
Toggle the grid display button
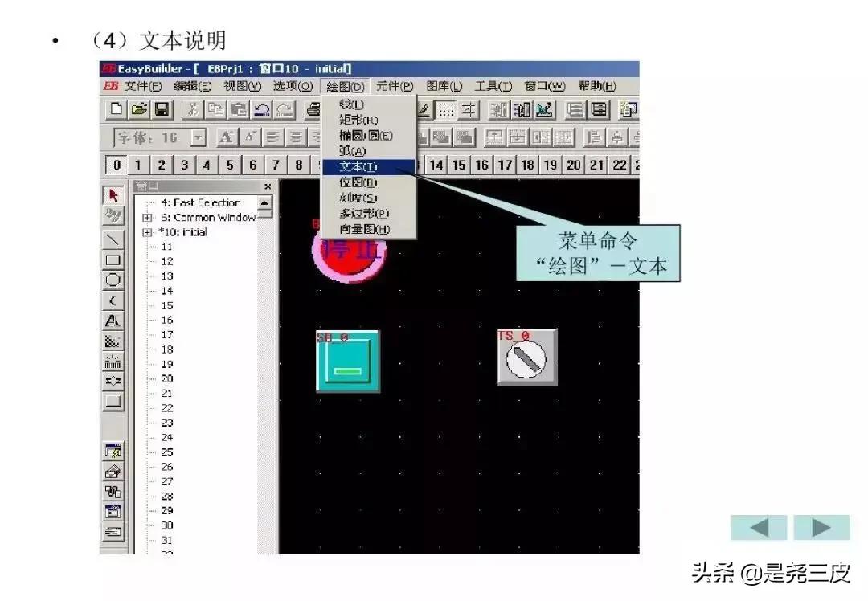tap(447, 110)
